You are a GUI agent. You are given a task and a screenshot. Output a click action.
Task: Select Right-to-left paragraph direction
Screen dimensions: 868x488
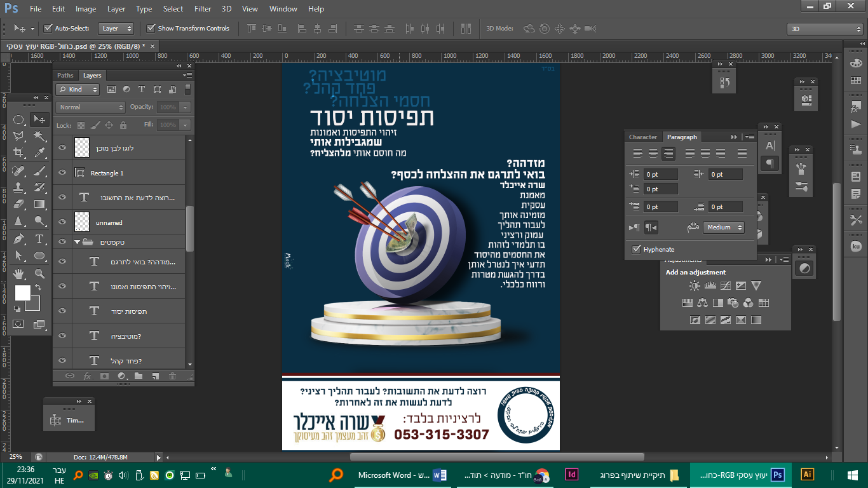click(651, 227)
